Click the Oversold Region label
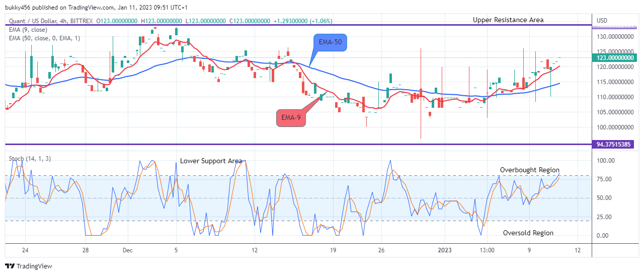The image size is (644, 275). click(x=528, y=233)
